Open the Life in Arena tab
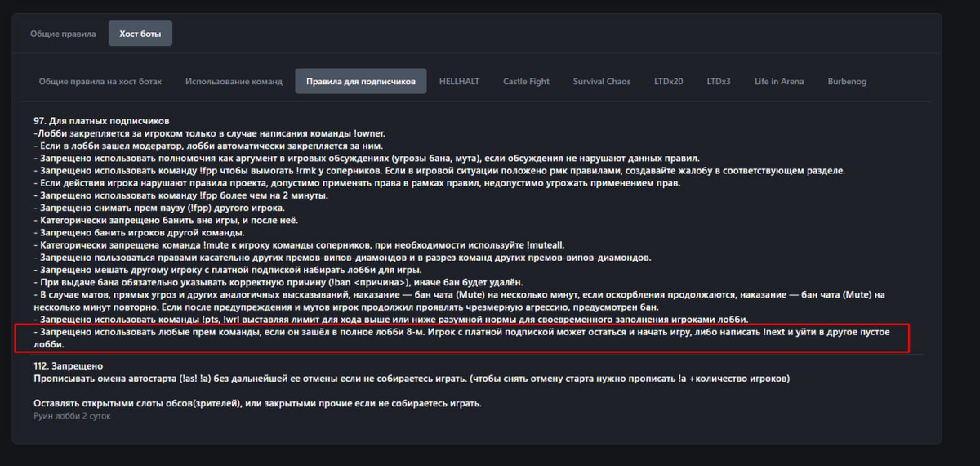The width and height of the screenshot is (980, 466). tap(779, 82)
